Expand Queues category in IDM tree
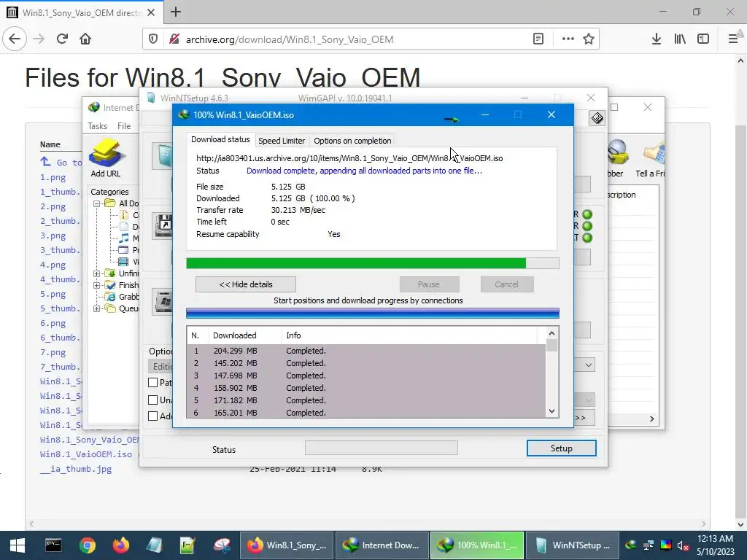 96,308
